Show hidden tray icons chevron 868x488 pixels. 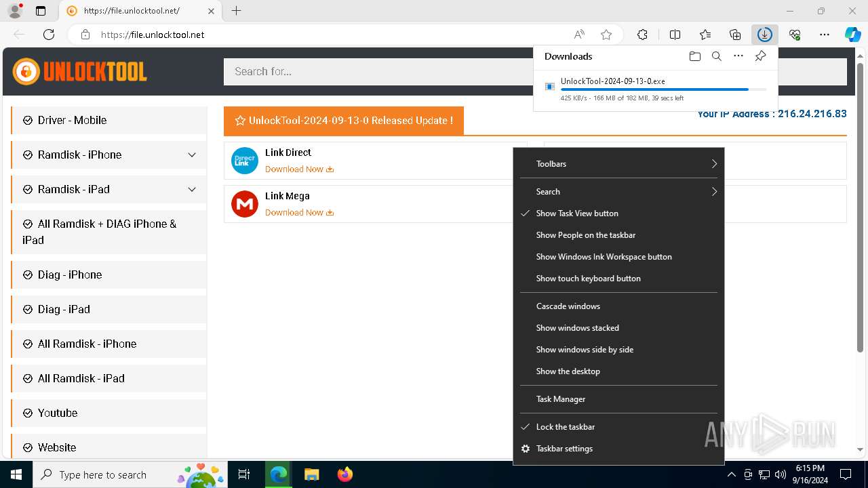pyautogui.click(x=731, y=474)
